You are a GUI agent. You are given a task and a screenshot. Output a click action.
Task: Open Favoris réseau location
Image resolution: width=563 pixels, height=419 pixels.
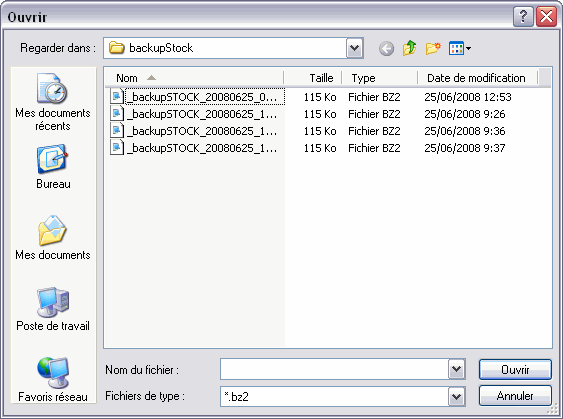pos(53,380)
